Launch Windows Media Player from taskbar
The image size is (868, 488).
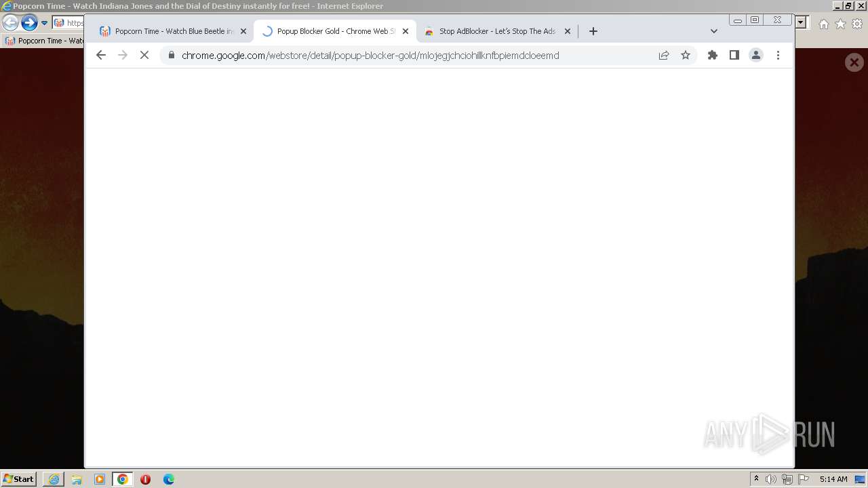point(100,479)
